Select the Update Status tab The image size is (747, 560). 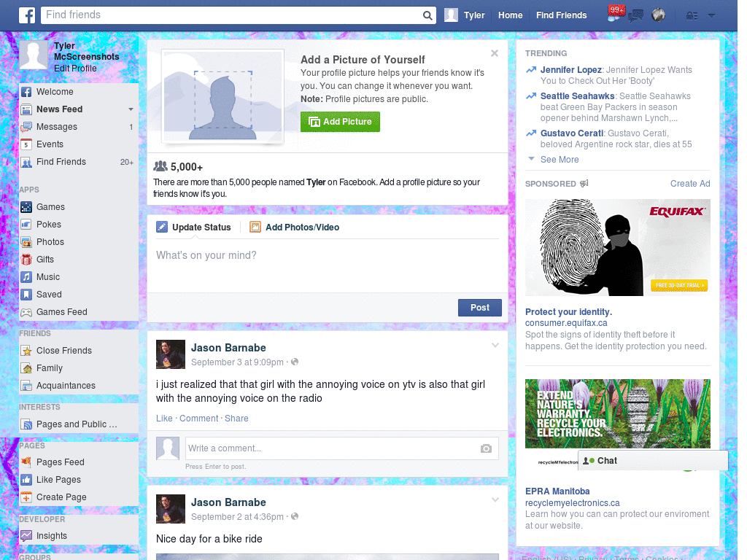(194, 227)
